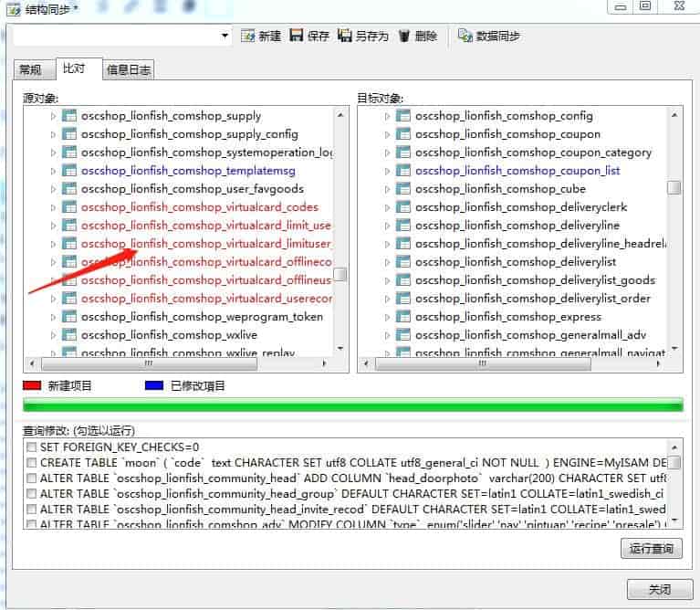The height and width of the screenshot is (610, 700).
Task: Switch to the General (常规) tab
Action: [34, 69]
